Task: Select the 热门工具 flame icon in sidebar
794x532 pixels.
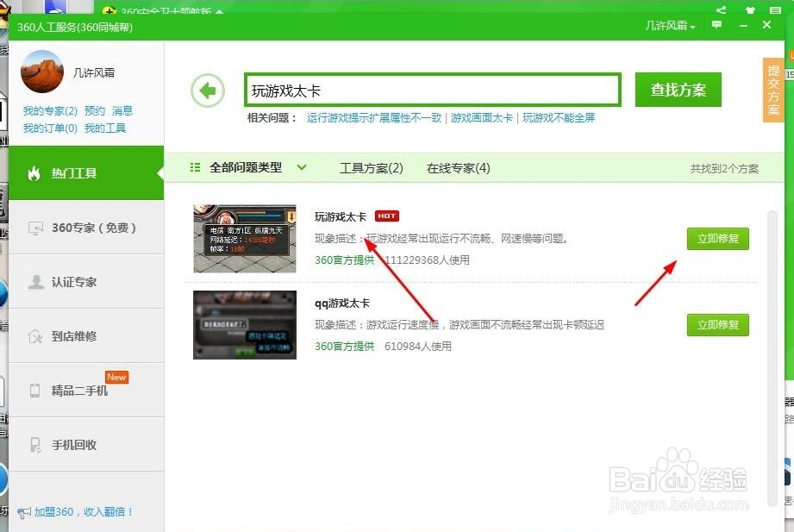Action: [x=34, y=173]
